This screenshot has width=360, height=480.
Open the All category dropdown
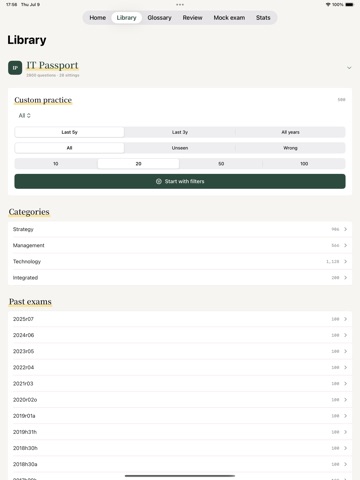pyautogui.click(x=24, y=115)
